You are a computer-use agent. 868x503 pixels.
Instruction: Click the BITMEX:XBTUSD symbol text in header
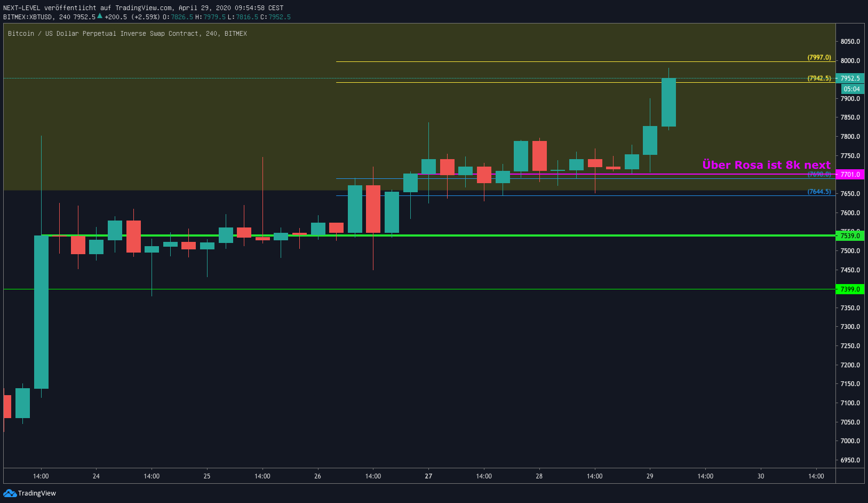pyautogui.click(x=28, y=17)
